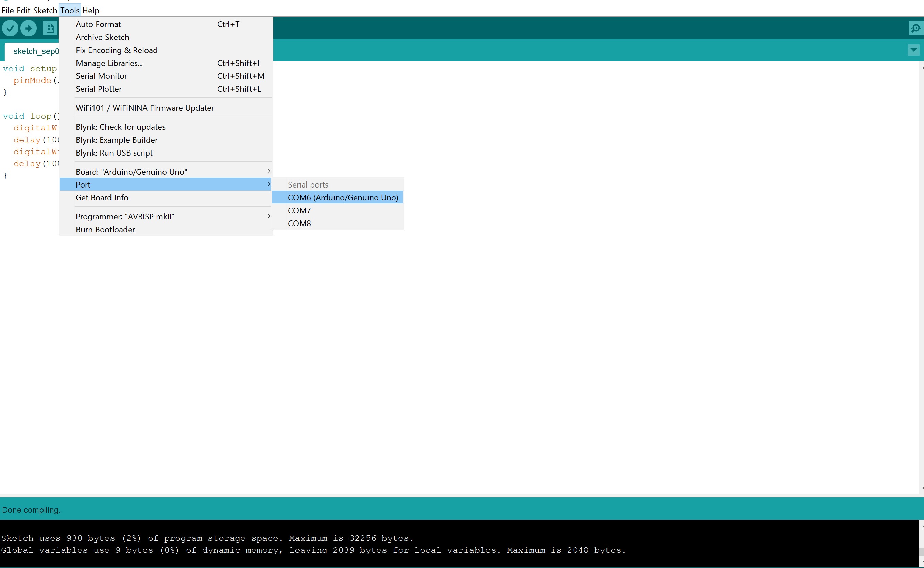Open the File menu
Viewport: 924px width, 568px height.
7,11
